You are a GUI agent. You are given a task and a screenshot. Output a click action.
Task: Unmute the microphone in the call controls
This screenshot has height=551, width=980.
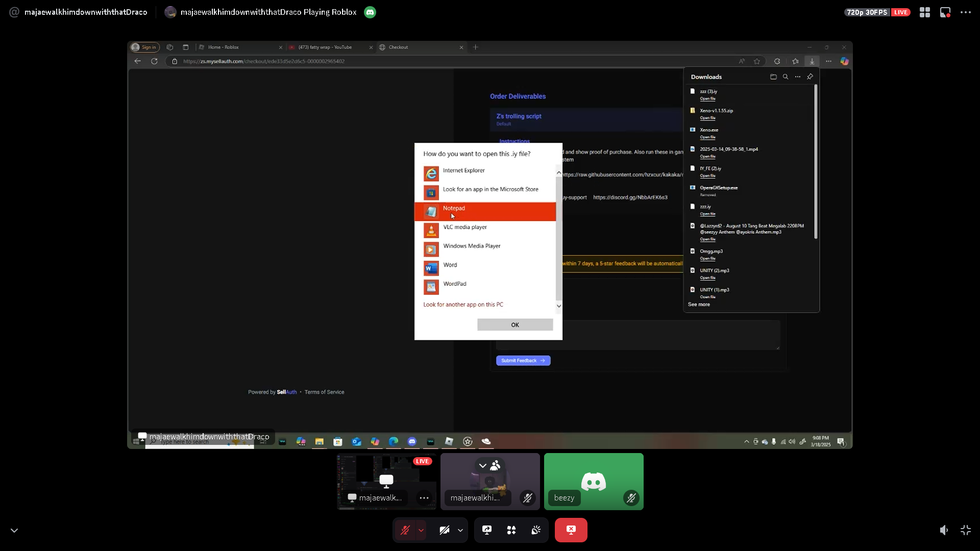click(405, 530)
